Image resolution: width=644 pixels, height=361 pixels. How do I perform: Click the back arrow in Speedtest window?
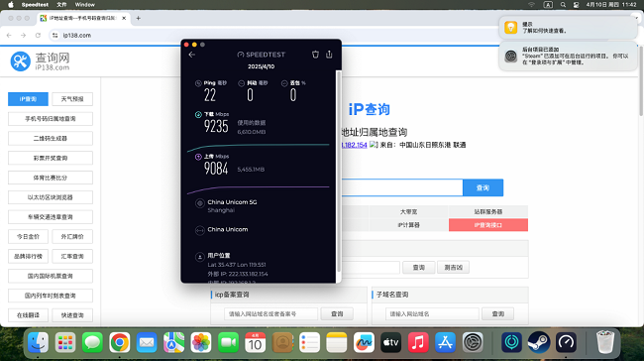pyautogui.click(x=192, y=55)
